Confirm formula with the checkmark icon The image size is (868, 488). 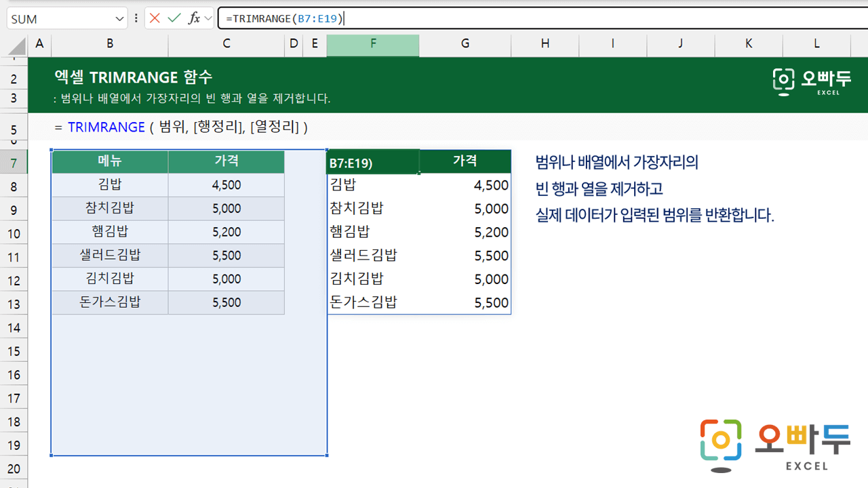(x=174, y=18)
